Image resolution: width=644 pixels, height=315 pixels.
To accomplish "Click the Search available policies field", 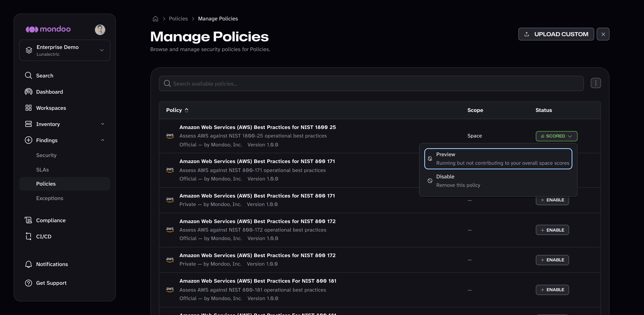I will coord(371,84).
